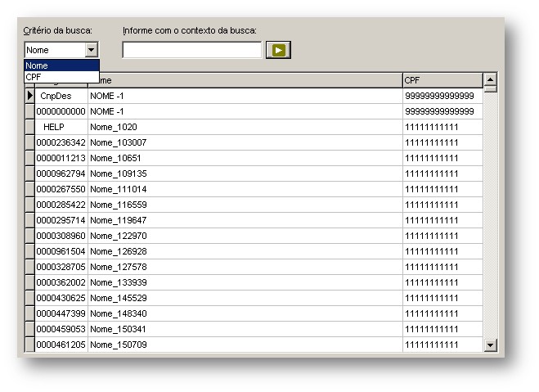
Task: Click the Nome_111014 name cell
Action: pyautogui.click(x=245, y=189)
